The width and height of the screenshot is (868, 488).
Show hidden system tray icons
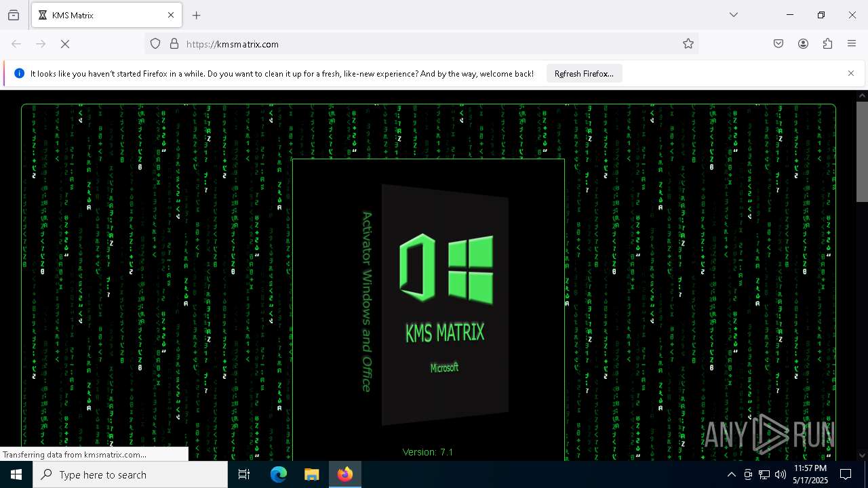[x=731, y=474]
